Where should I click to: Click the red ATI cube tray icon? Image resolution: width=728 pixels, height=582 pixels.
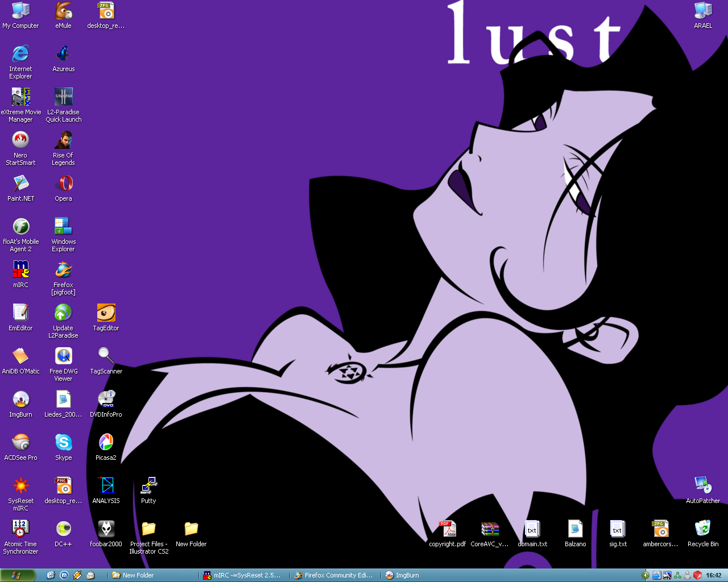697,575
